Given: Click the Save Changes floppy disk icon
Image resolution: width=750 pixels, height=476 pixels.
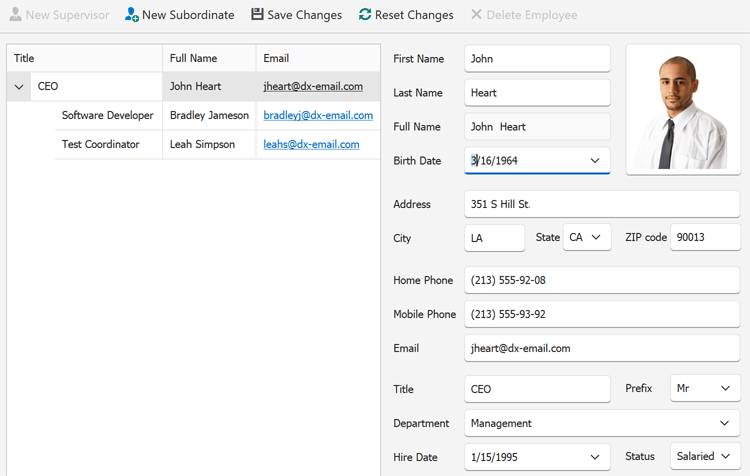Looking at the screenshot, I should [257, 15].
